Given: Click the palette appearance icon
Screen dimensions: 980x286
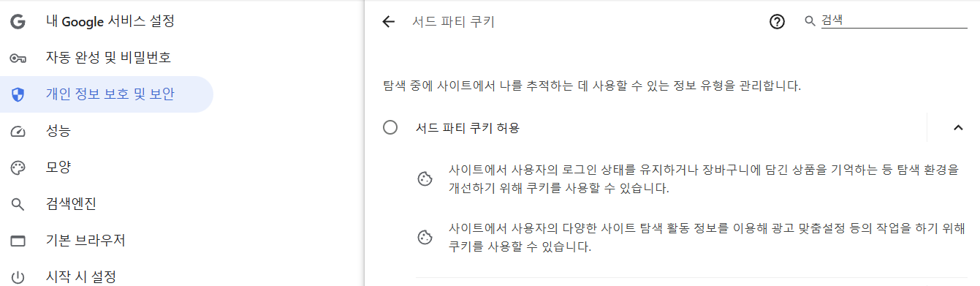Looking at the screenshot, I should click(x=18, y=168).
